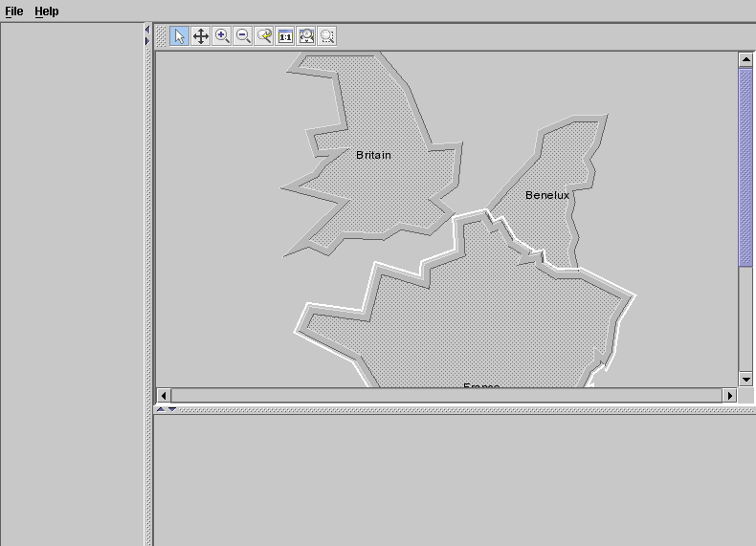Click the zoom out magnifier
This screenshot has height=546, width=756.
click(x=243, y=36)
